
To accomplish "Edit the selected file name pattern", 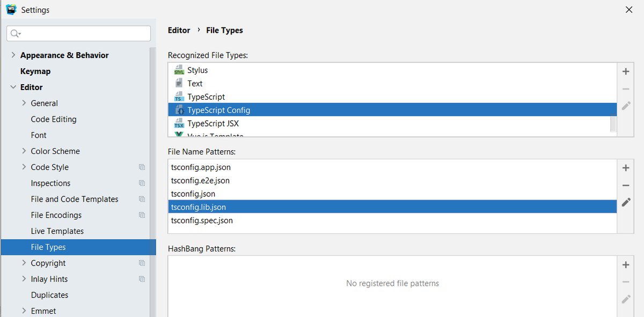I will (625, 203).
